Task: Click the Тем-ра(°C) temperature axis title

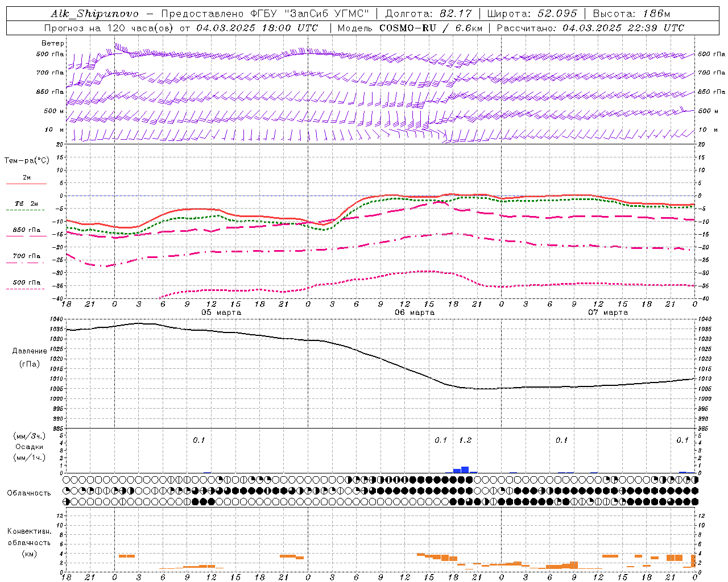Action: (27, 161)
